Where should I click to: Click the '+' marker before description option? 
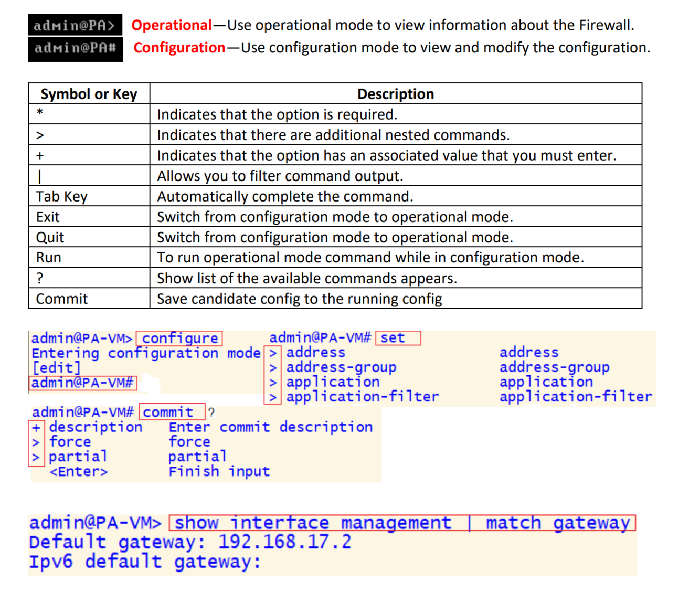[x=36, y=428]
